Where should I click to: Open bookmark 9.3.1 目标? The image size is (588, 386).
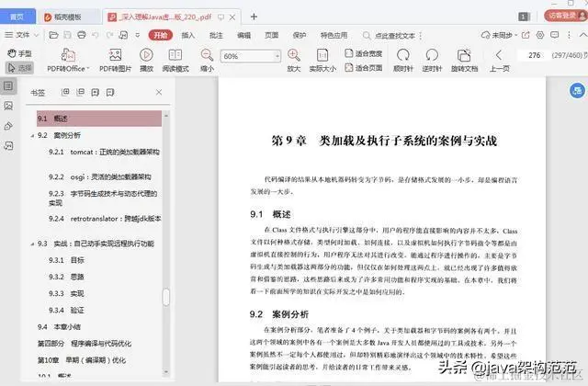(66, 260)
